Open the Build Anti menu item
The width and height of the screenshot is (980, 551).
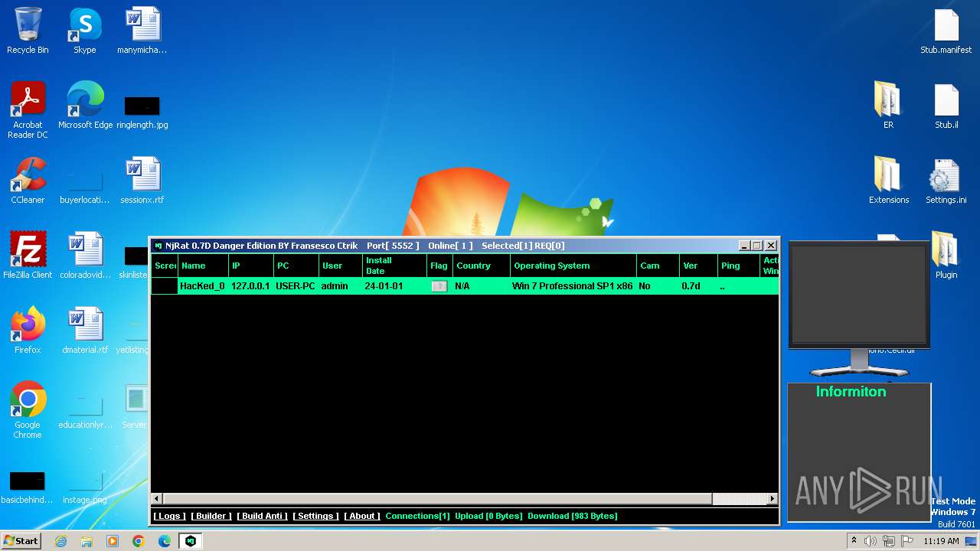(x=262, y=516)
